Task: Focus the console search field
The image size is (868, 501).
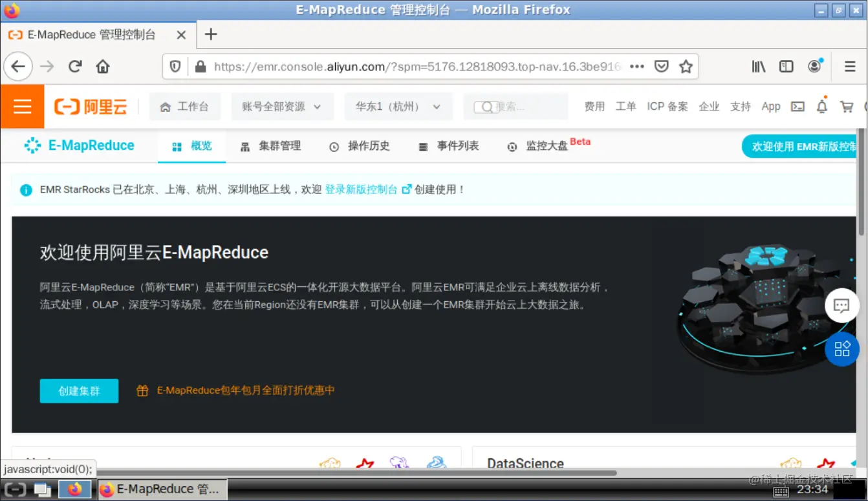Action: (x=515, y=107)
